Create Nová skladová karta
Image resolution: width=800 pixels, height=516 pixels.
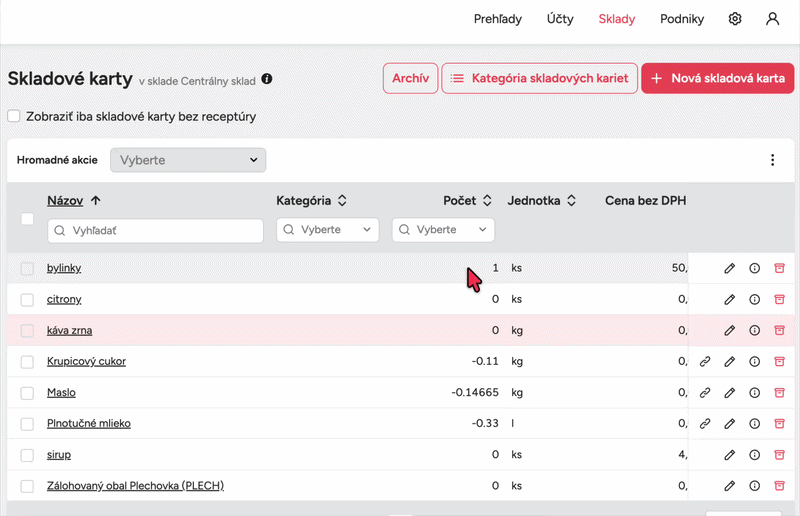(x=718, y=78)
